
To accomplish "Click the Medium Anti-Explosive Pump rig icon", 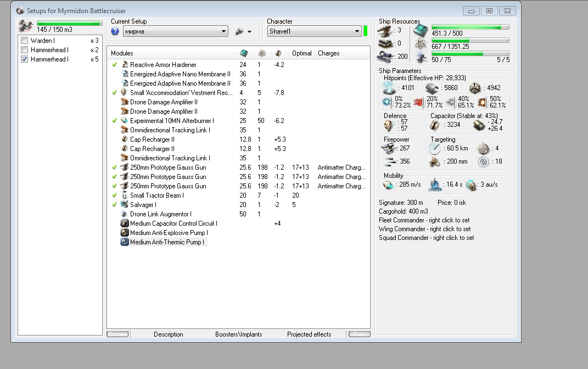I will [125, 233].
